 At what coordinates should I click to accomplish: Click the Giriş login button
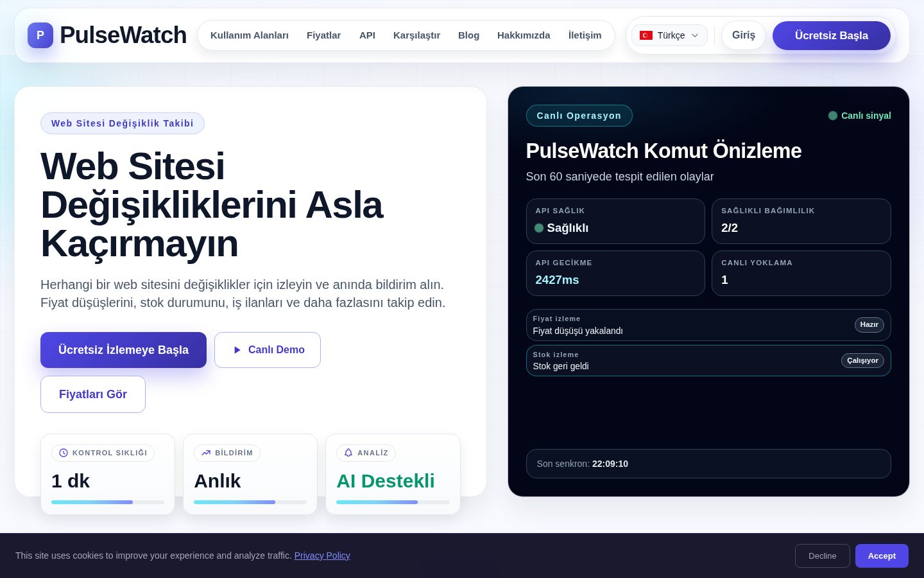pyautogui.click(x=744, y=35)
